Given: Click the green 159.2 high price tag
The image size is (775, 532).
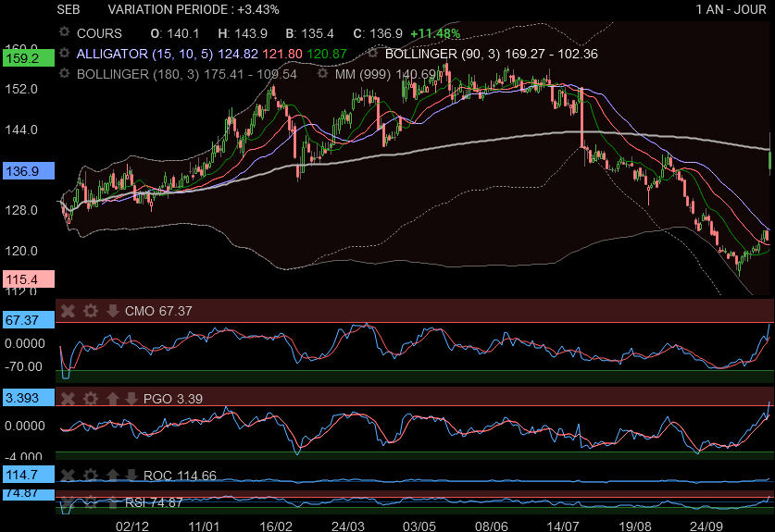Looking at the screenshot, I should [28, 58].
